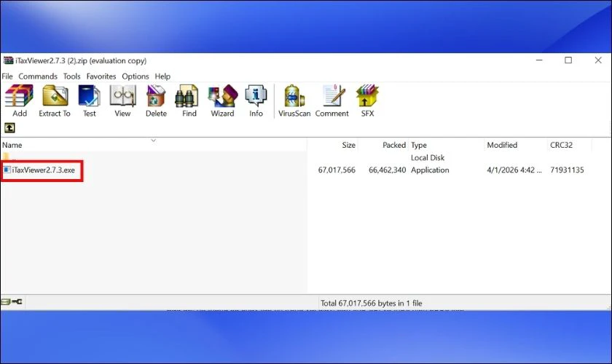Select the Extract To toolbar icon
The image size is (612, 364).
(x=55, y=100)
